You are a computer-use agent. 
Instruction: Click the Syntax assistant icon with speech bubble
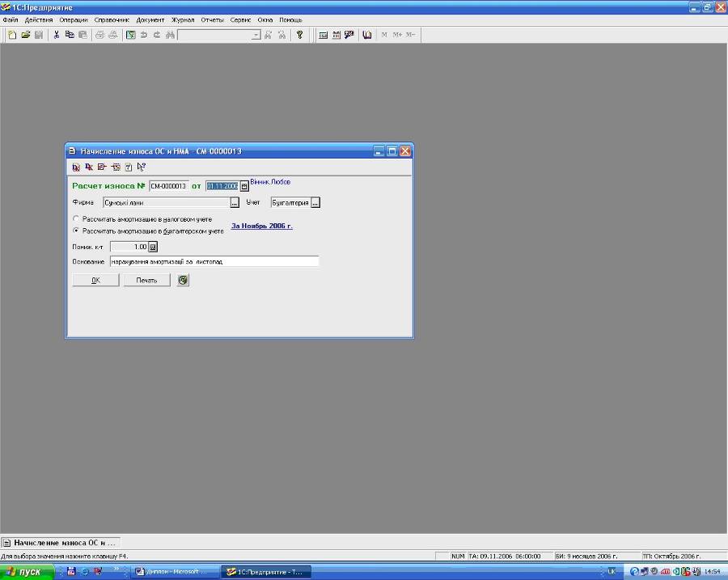349,35
